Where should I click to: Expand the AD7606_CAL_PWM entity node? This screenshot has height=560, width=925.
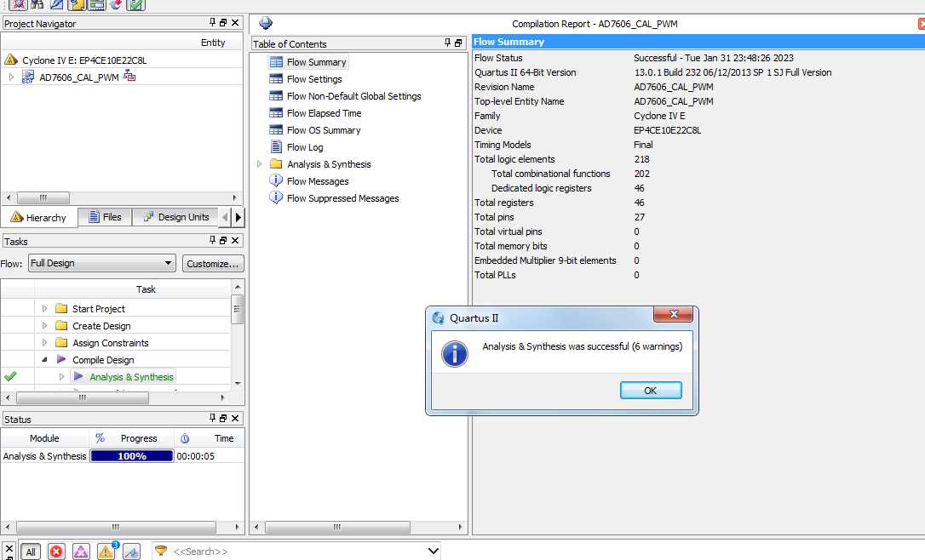(11, 77)
